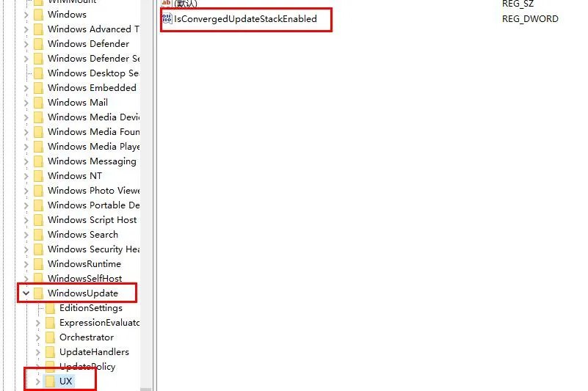The width and height of the screenshot is (588, 391).
Task: Click the Windows Search folder icon
Action: [38, 235]
